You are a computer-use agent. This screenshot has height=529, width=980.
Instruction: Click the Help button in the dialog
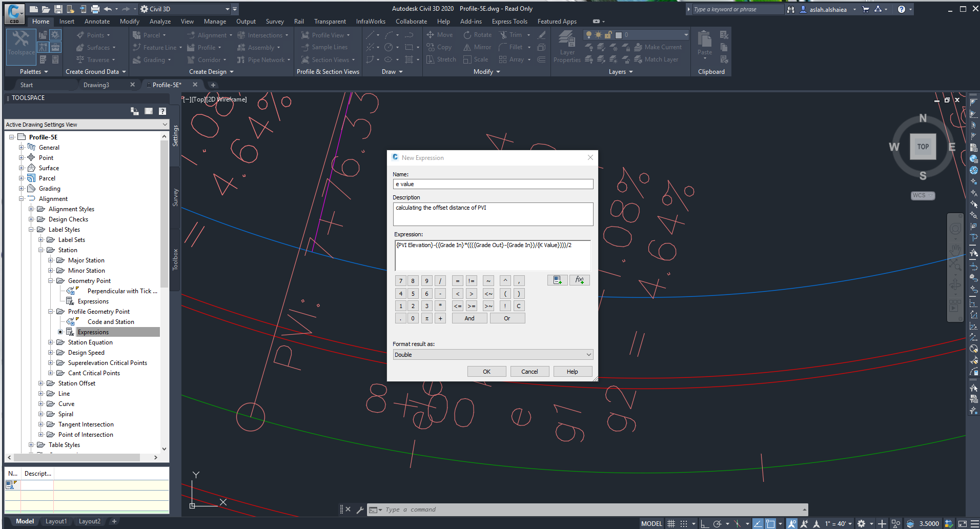(x=572, y=371)
